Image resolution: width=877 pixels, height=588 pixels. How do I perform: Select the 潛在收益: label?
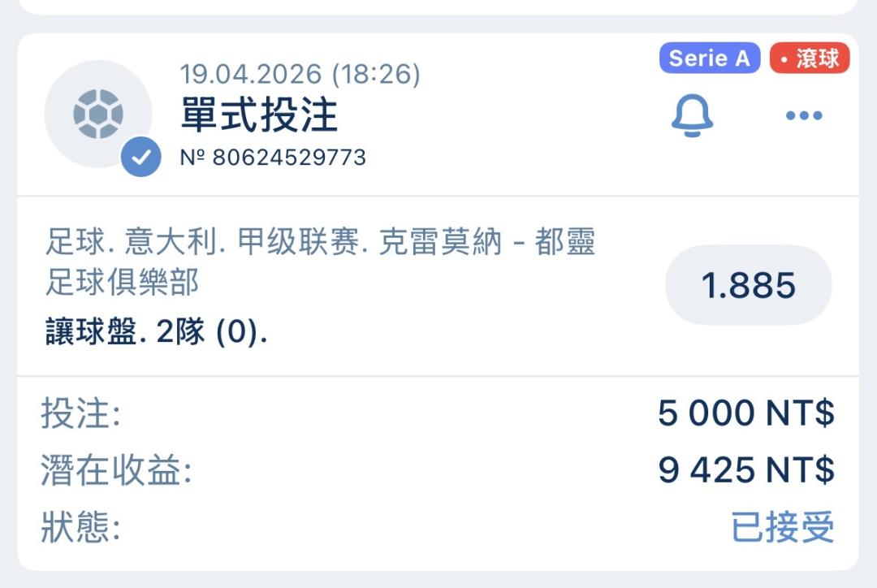116,471
